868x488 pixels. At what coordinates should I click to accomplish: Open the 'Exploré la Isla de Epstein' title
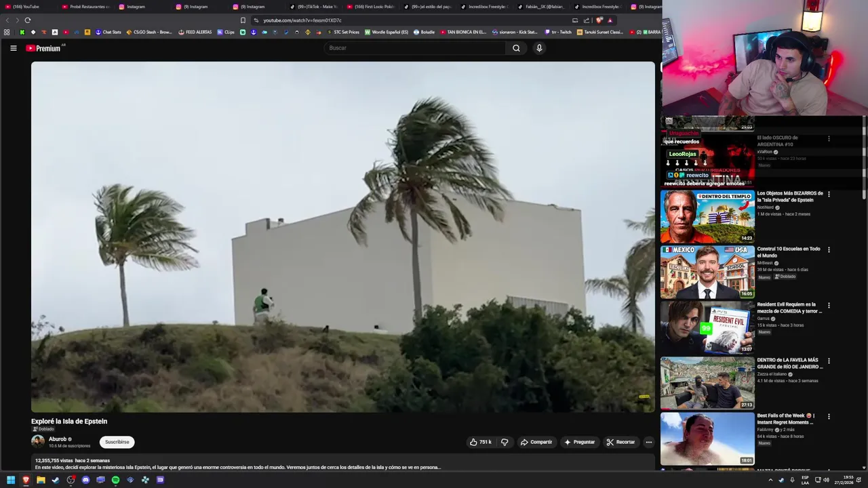click(69, 422)
